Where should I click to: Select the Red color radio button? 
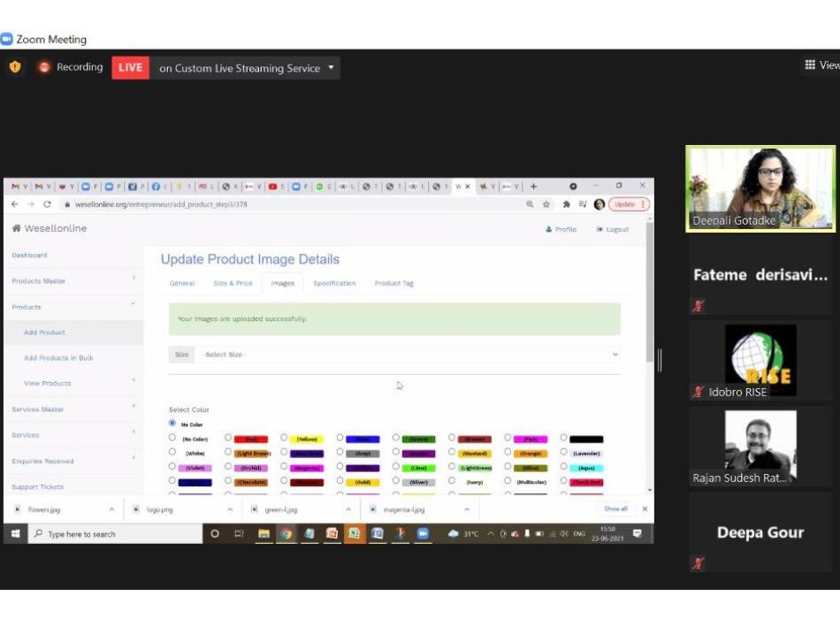(228, 438)
